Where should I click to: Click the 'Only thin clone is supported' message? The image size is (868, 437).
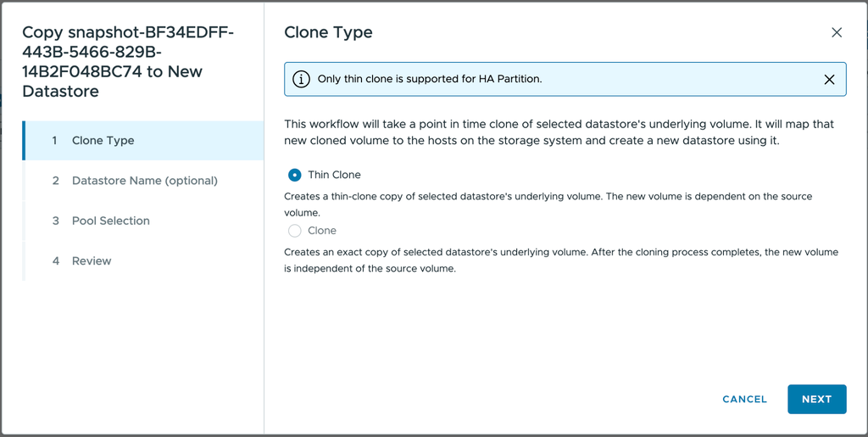[430, 79]
